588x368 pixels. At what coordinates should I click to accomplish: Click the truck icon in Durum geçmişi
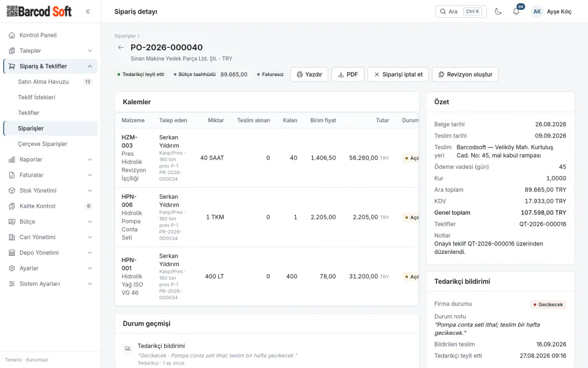tap(127, 348)
